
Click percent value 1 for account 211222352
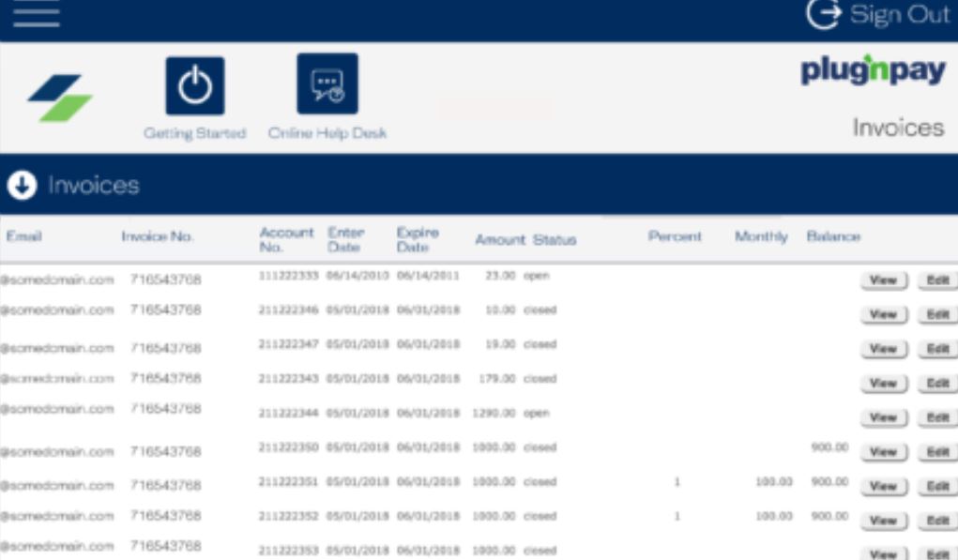[x=677, y=516]
